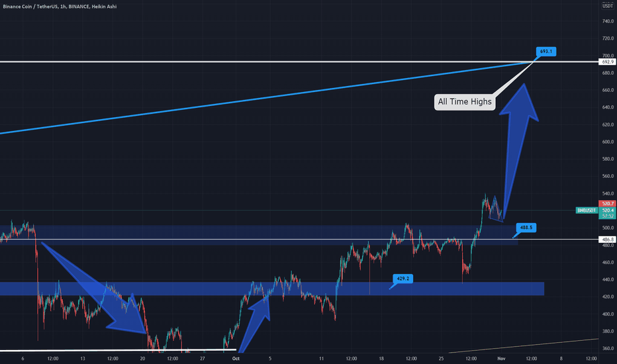The image size is (617, 364).
Task: Click the 500.0 price axis value
Action: pyautogui.click(x=608, y=228)
